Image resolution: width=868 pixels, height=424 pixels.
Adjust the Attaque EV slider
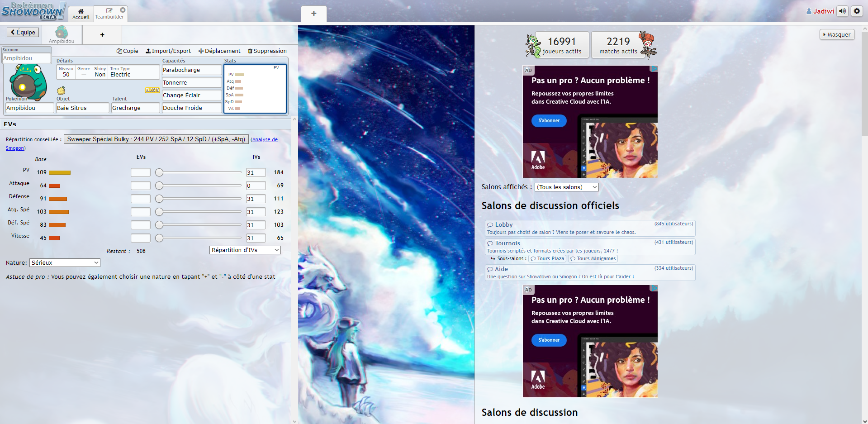tap(198, 186)
